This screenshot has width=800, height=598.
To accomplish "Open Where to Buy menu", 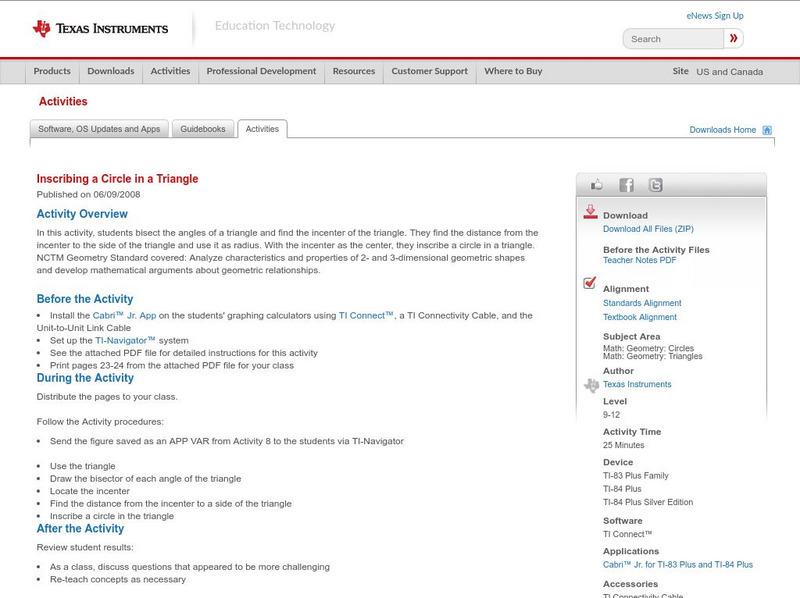I will (x=513, y=71).
